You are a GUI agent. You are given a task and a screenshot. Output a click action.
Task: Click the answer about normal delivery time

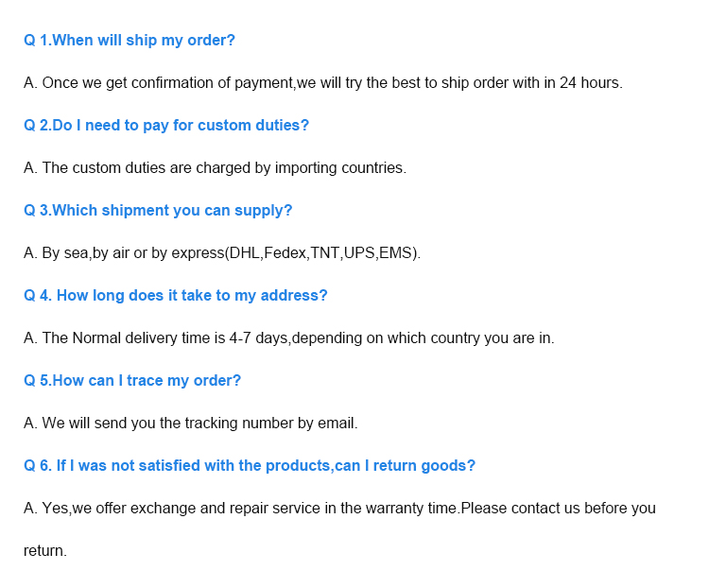[288, 338]
